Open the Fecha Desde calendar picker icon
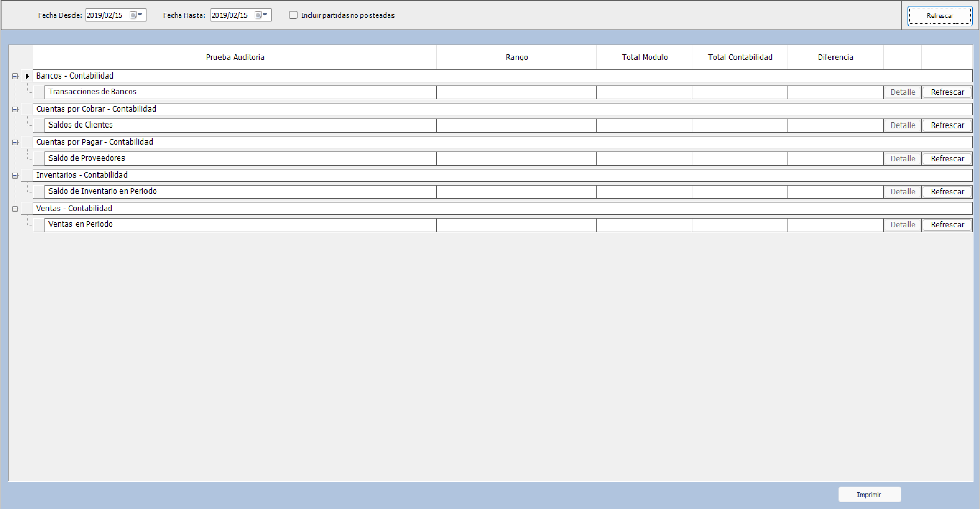The width and height of the screenshot is (980, 509). pyautogui.click(x=134, y=15)
